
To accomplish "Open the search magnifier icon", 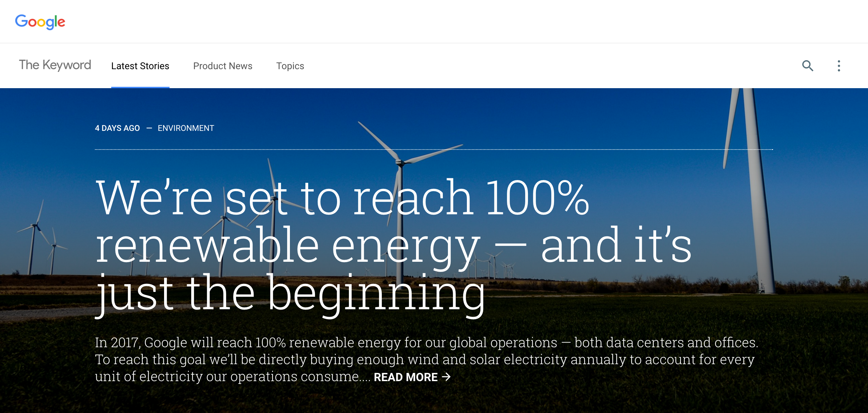I will click(x=808, y=66).
